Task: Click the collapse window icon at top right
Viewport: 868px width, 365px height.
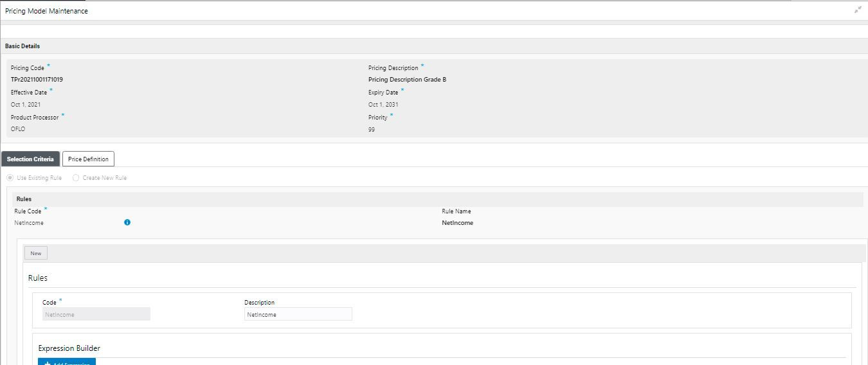Action: tap(858, 10)
